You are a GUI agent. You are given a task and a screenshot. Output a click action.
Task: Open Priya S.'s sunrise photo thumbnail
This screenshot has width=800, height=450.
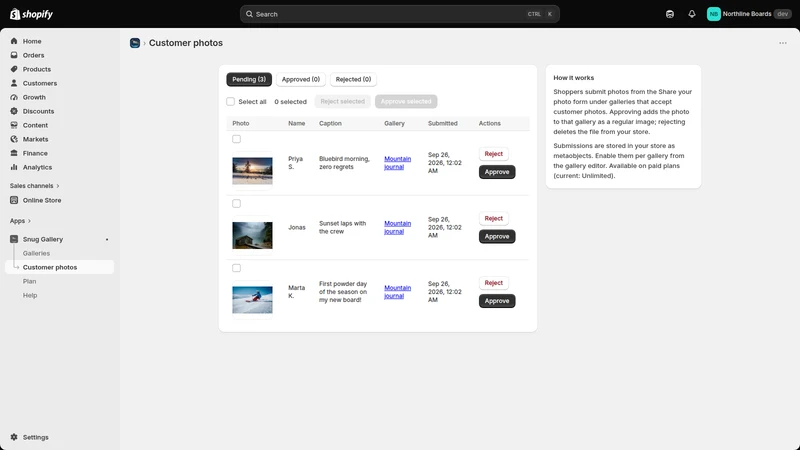[253, 171]
